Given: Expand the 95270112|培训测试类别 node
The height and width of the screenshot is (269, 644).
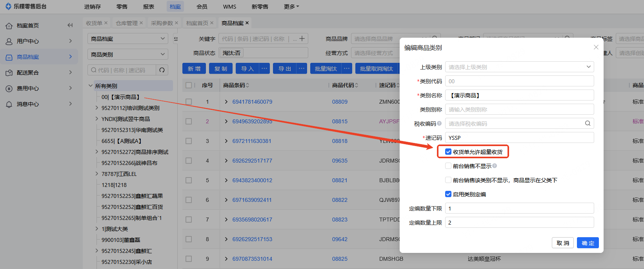Looking at the screenshot, I should pos(97,108).
